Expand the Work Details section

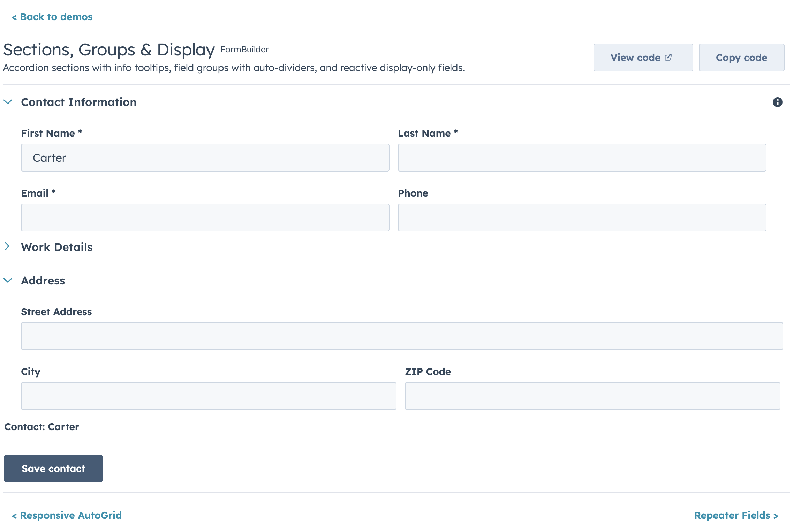(7, 246)
